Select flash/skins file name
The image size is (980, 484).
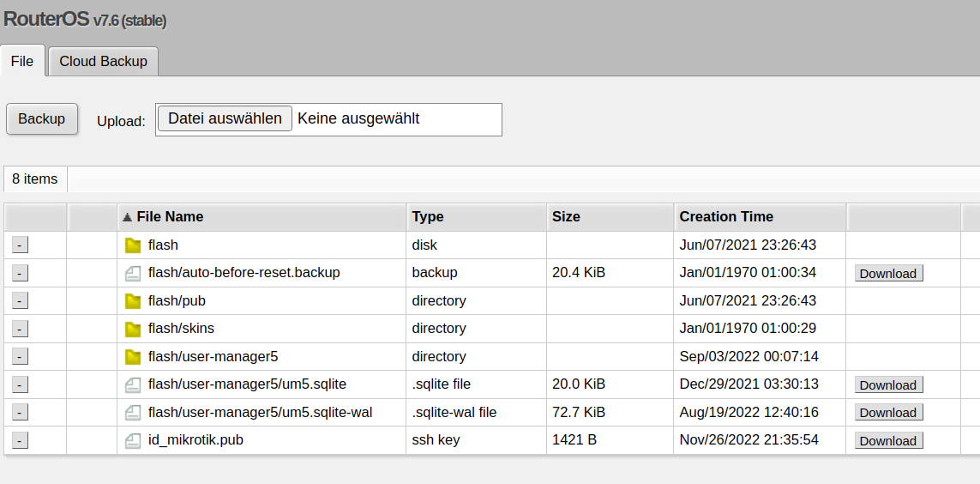pos(181,329)
